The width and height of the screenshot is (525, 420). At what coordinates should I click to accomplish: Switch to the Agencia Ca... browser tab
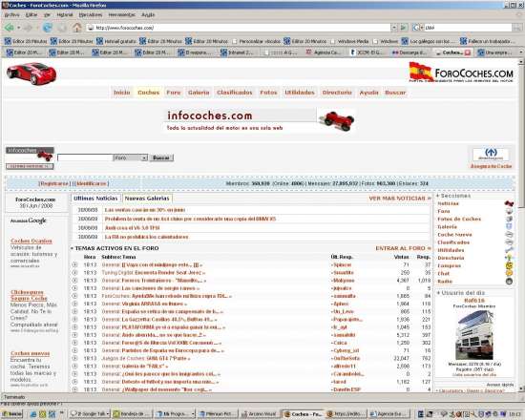(325, 52)
